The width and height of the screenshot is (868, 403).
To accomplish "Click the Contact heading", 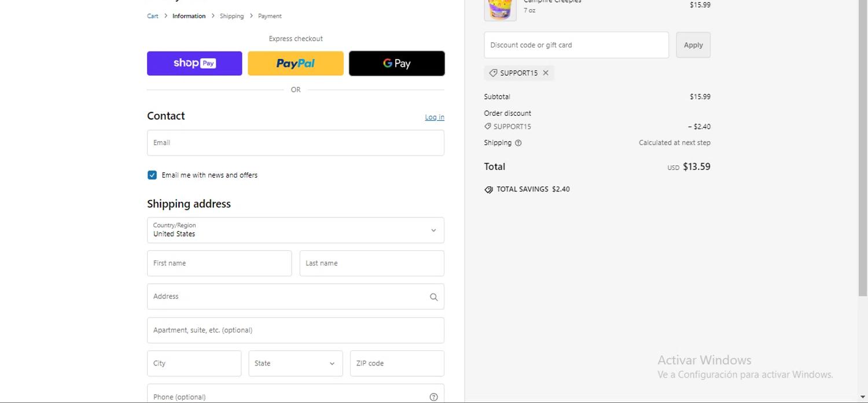I will 166,116.
